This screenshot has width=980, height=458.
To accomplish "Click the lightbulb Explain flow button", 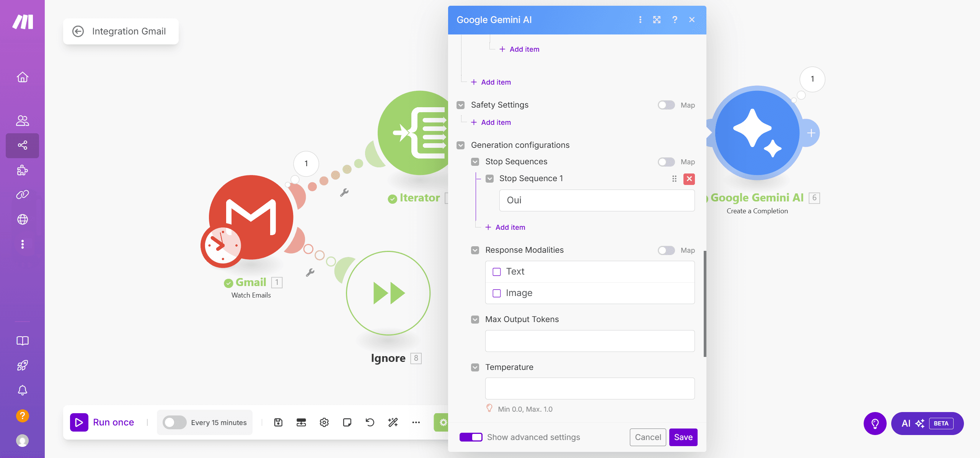I will click(x=875, y=424).
